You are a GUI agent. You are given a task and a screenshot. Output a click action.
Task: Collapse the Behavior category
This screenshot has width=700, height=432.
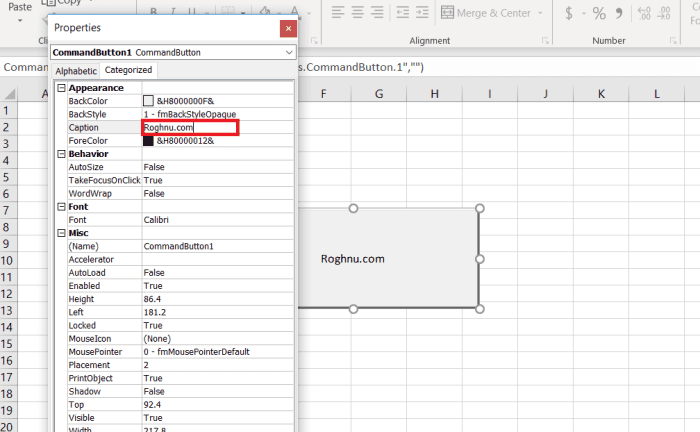click(x=62, y=154)
